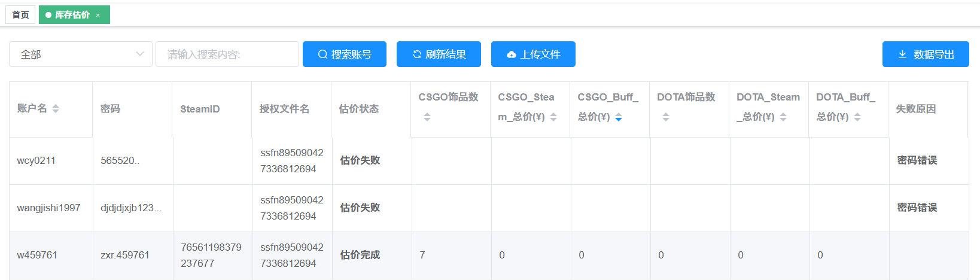Sort by DOTA_Buff_总价 column arrows

pyautogui.click(x=857, y=117)
